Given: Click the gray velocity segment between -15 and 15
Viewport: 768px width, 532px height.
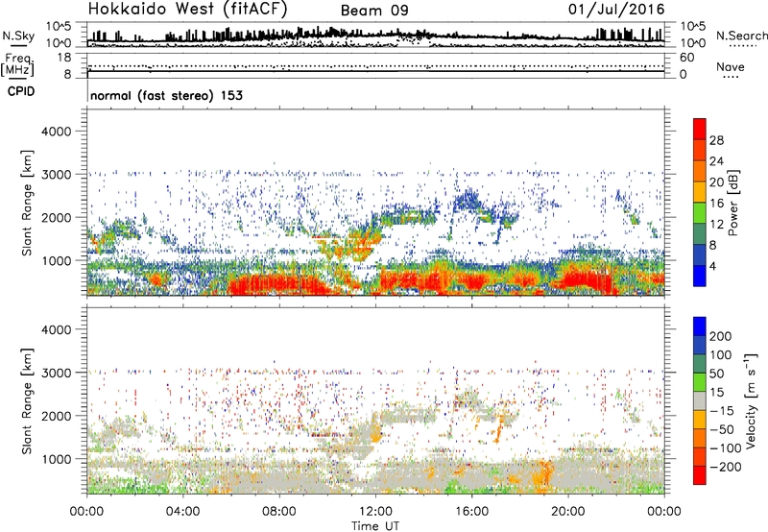Looking at the screenshot, I should pyautogui.click(x=700, y=400).
